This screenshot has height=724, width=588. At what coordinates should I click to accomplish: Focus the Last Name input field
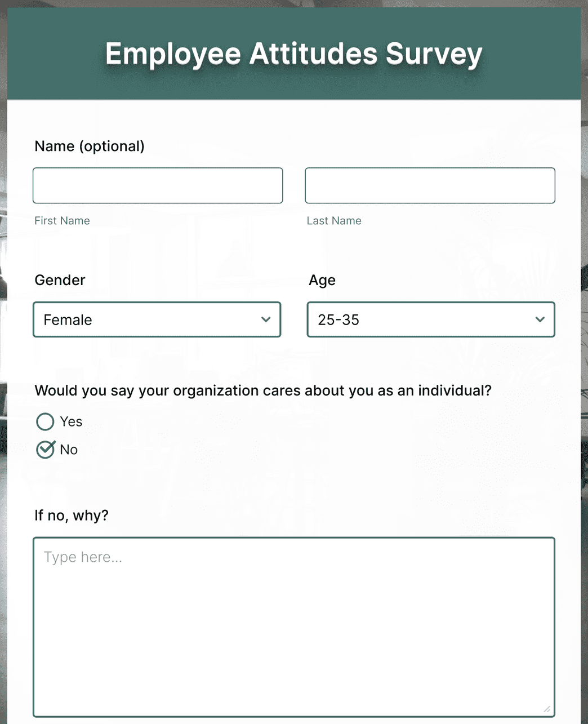430,185
